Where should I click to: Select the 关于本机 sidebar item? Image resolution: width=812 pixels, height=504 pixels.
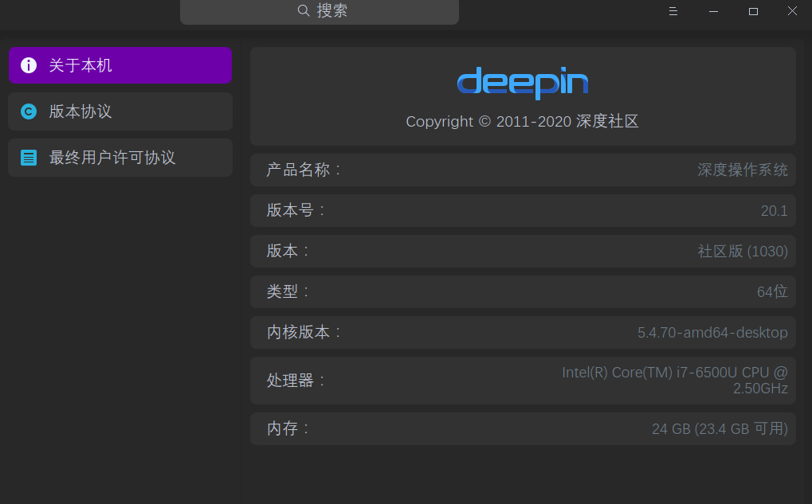click(x=120, y=65)
